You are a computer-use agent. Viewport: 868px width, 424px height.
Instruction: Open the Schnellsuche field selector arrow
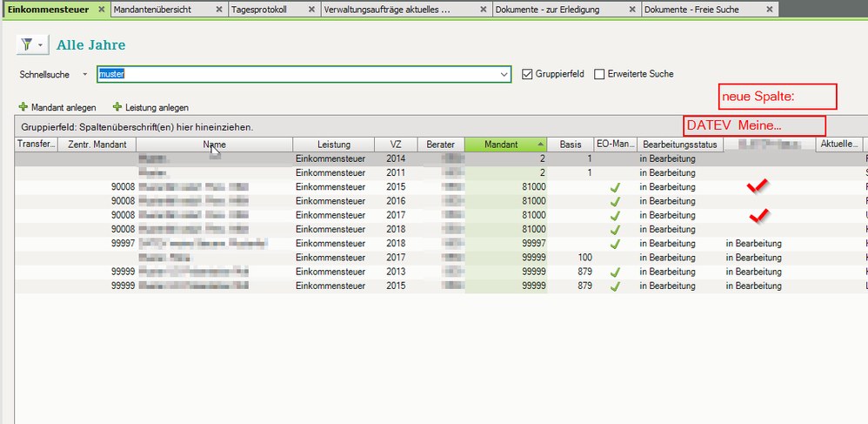point(84,75)
